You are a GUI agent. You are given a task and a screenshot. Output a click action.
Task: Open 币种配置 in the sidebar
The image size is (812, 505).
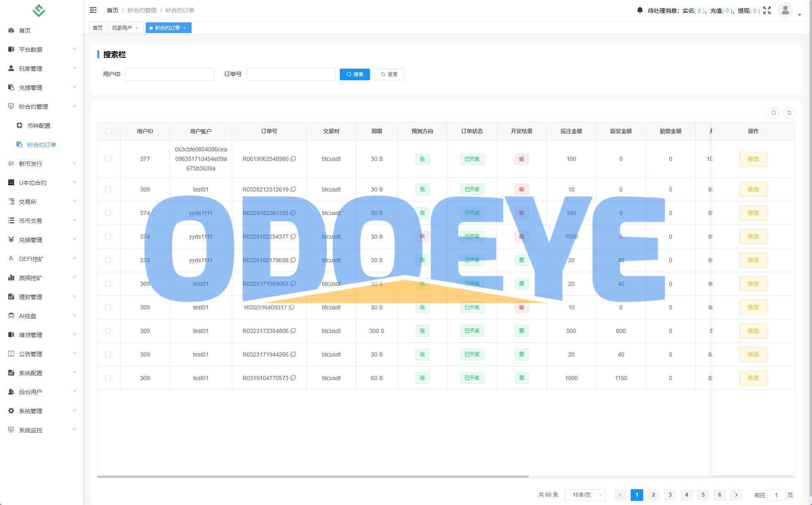tap(38, 126)
